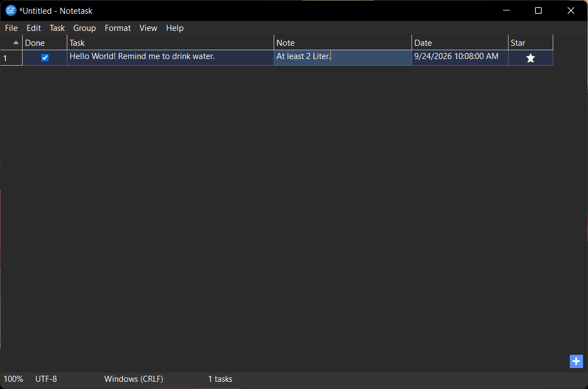Screen dimensions: 588x389
Task: Click the Notetask app icon in title bar
Action: 11,10
